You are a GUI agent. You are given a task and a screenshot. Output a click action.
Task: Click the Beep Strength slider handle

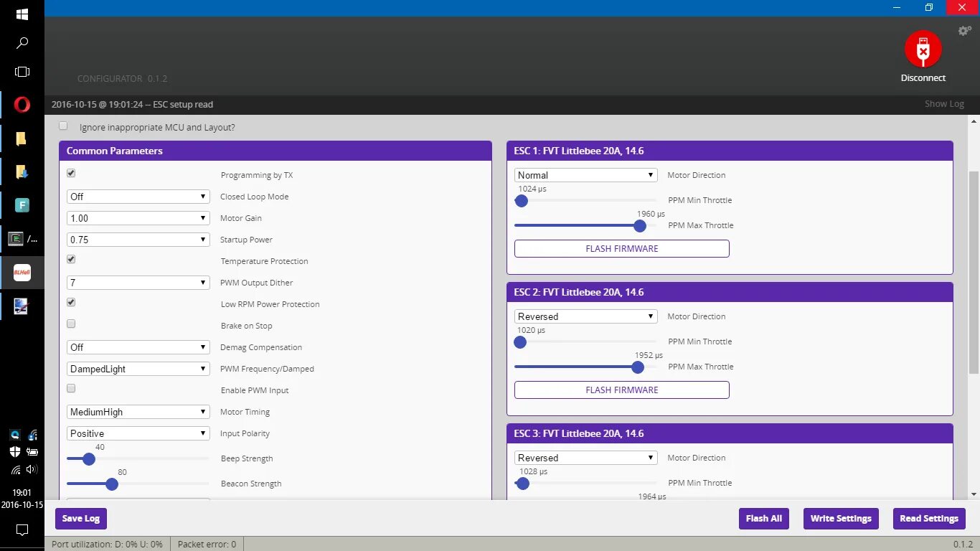coord(89,458)
